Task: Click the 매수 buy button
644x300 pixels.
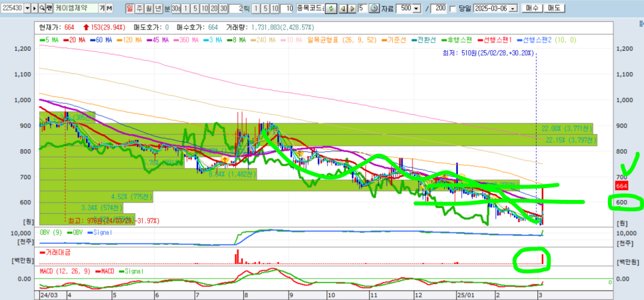Action: point(531,8)
